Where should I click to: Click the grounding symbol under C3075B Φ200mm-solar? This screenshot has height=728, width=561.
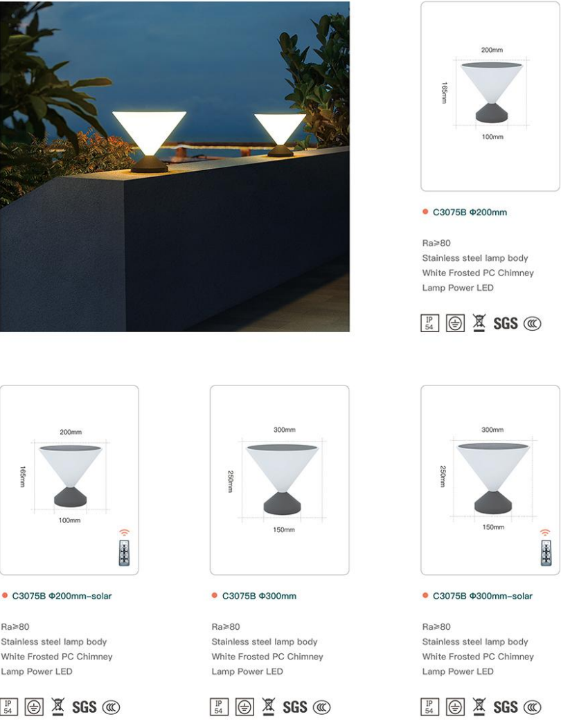click(x=34, y=707)
